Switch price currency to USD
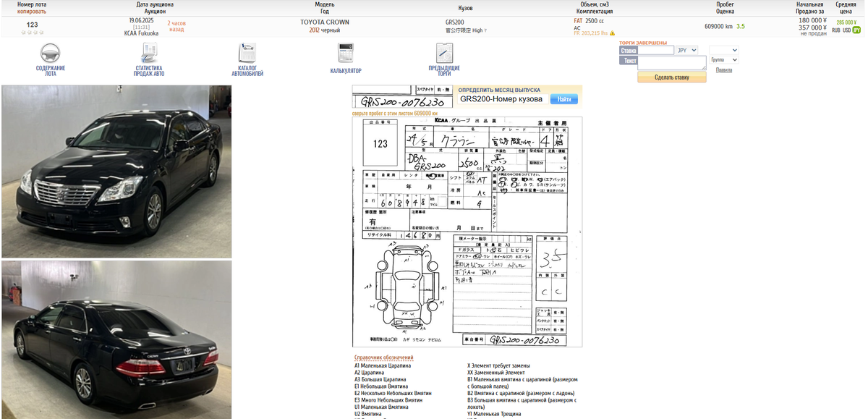868x419 pixels. point(846,30)
